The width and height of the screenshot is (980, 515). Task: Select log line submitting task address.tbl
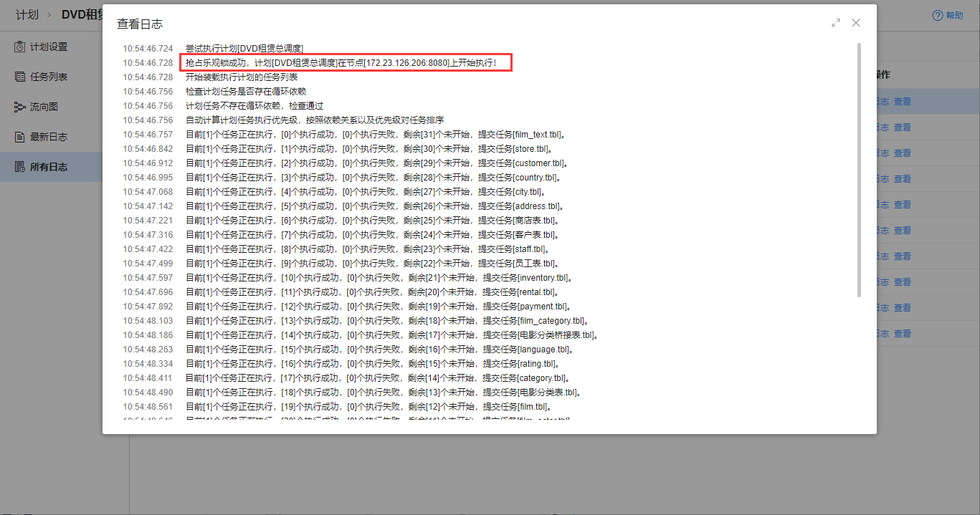point(374,206)
